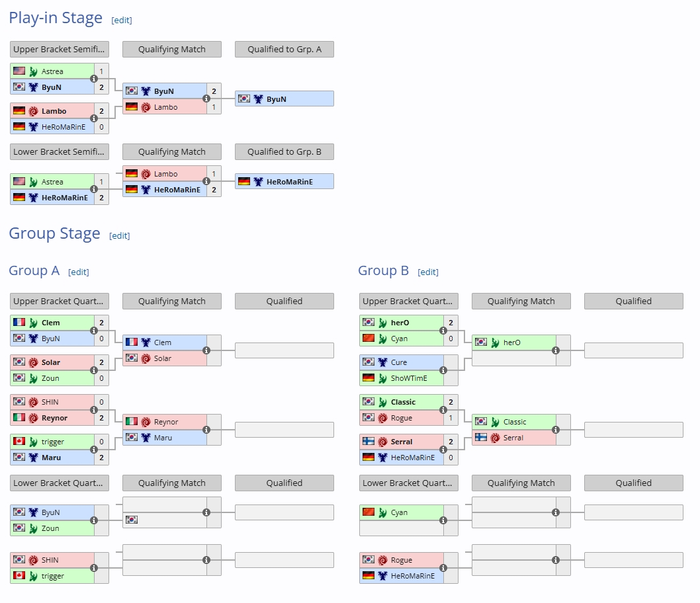
Task: Show match info for Cure vs ShoWTimE
Action: 443,370
